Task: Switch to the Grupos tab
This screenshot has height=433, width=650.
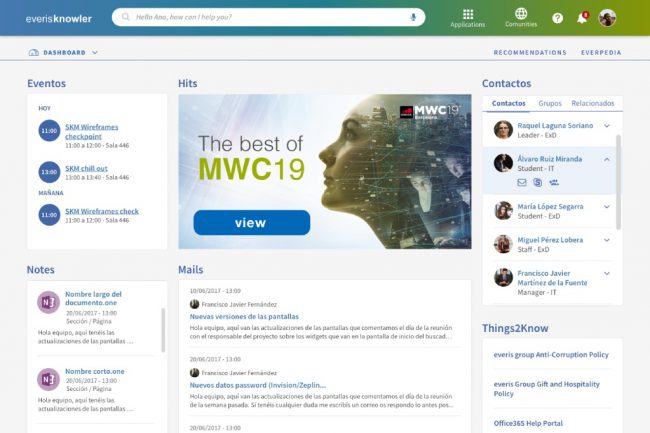Action: [550, 103]
